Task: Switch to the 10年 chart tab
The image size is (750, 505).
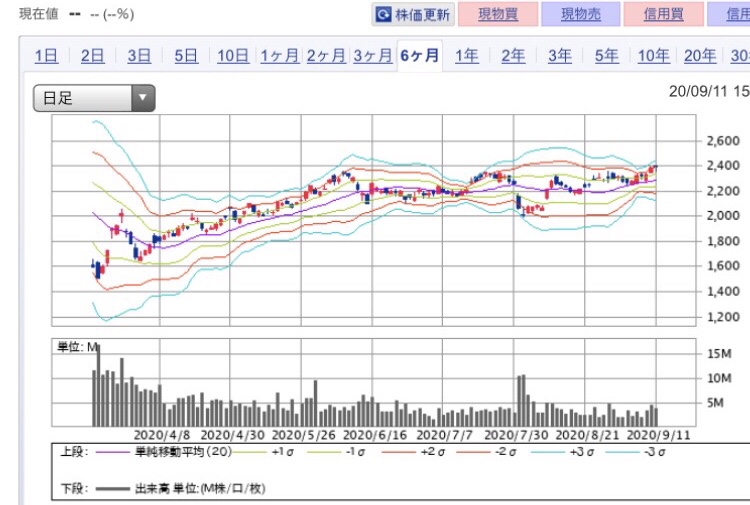Action: click(653, 56)
